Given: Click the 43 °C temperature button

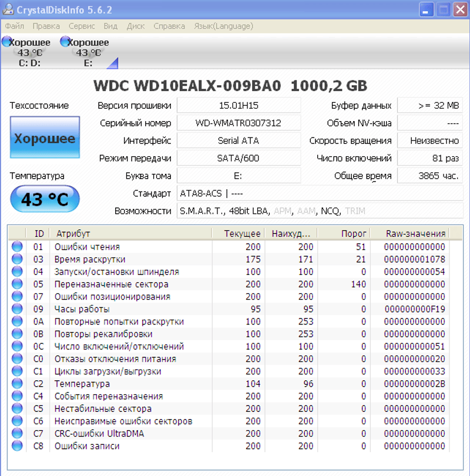Looking at the screenshot, I should click(x=45, y=200).
